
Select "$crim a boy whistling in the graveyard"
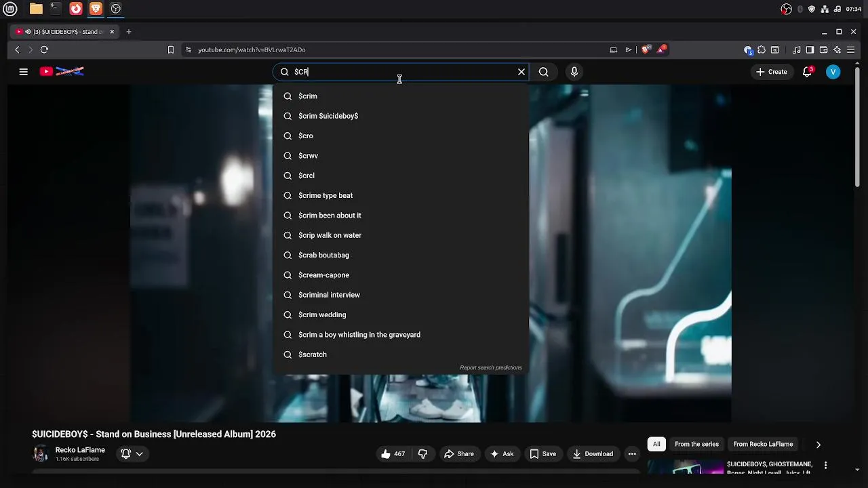click(x=400, y=335)
